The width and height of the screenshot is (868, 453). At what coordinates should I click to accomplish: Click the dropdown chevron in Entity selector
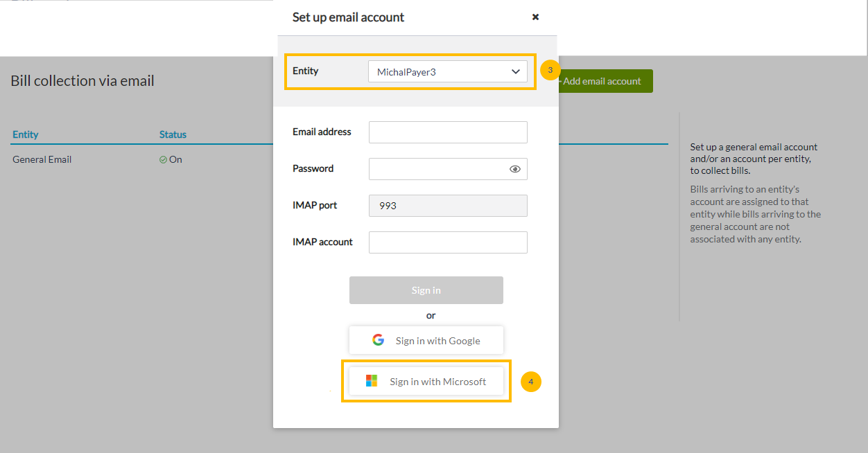(x=515, y=71)
